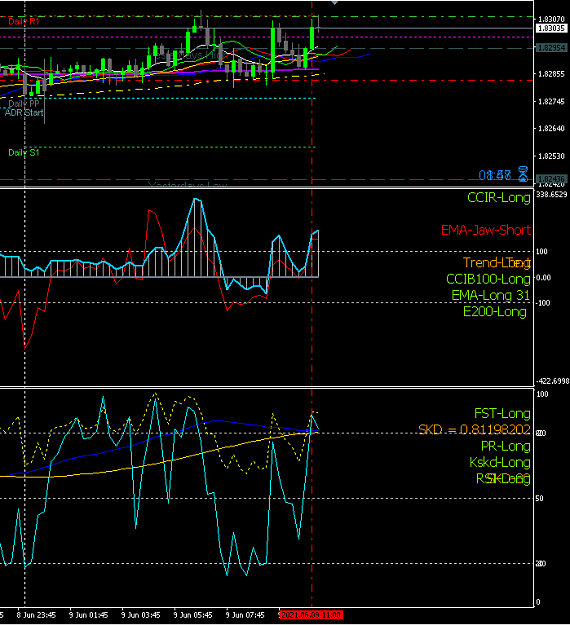
Task: Click the 8 Jun 23:45 time axis label
Action: (36, 615)
